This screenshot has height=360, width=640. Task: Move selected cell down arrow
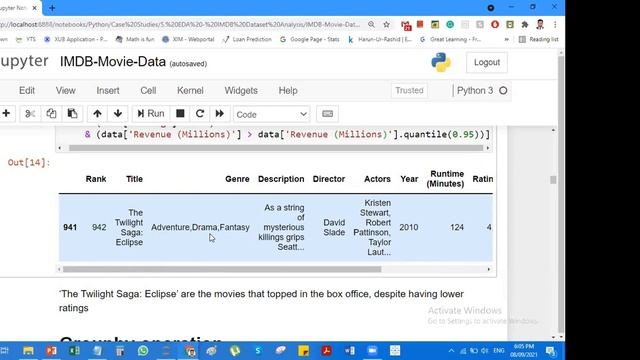click(x=118, y=113)
